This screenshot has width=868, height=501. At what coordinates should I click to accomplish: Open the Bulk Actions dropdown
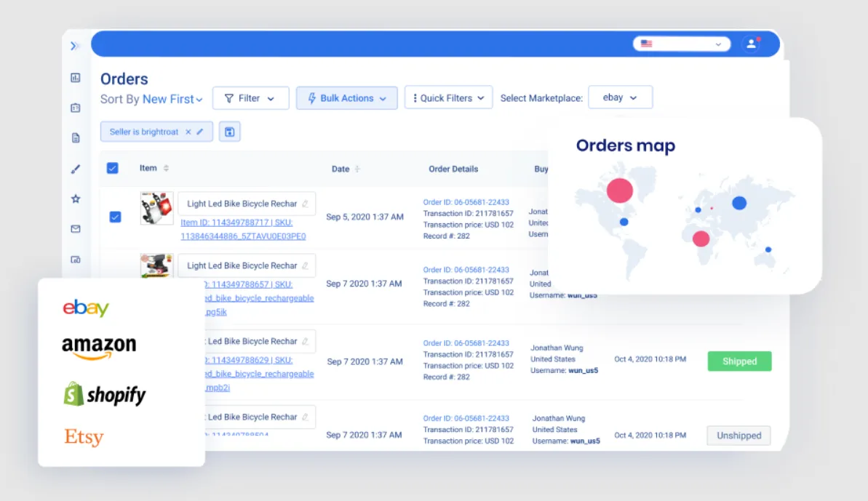(346, 98)
